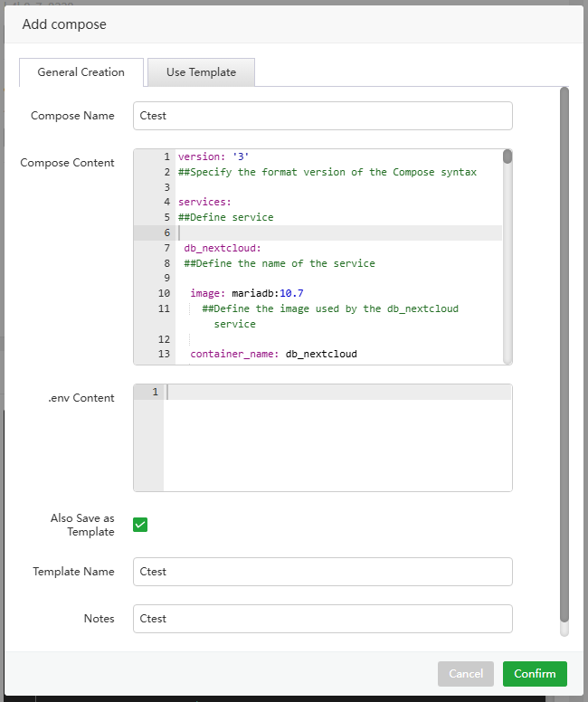Click the "image: mariadb:10.7" line
This screenshot has height=702, width=588.
(x=246, y=293)
